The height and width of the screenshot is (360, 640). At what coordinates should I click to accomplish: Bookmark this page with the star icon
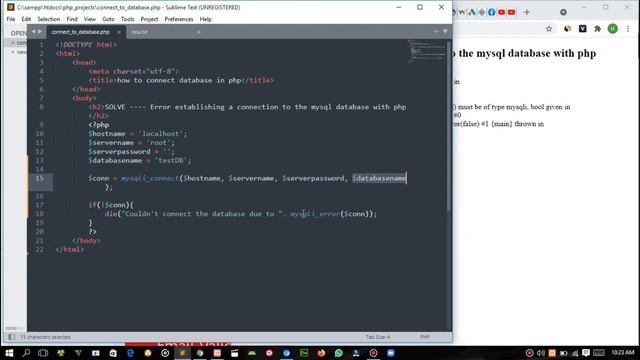(x=549, y=29)
